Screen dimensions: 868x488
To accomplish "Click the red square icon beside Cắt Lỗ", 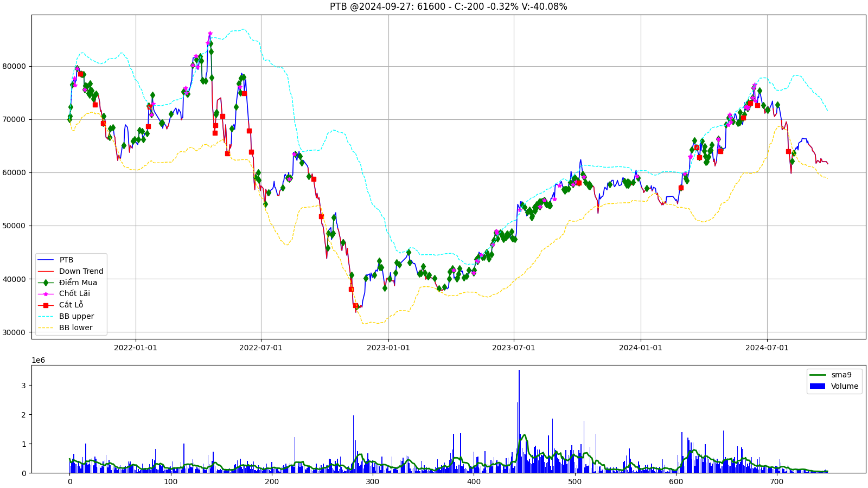I will click(x=46, y=305).
